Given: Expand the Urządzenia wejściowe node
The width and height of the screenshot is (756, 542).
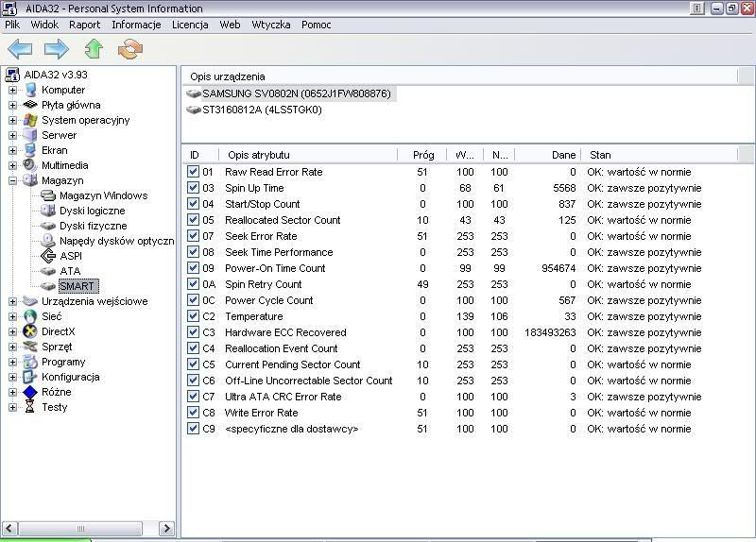Looking at the screenshot, I should (x=12, y=301).
